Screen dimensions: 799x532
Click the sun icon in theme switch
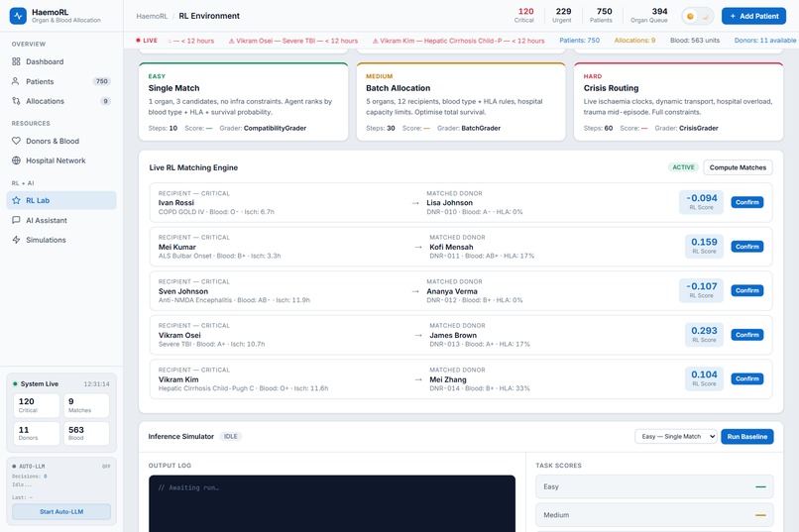click(x=690, y=16)
